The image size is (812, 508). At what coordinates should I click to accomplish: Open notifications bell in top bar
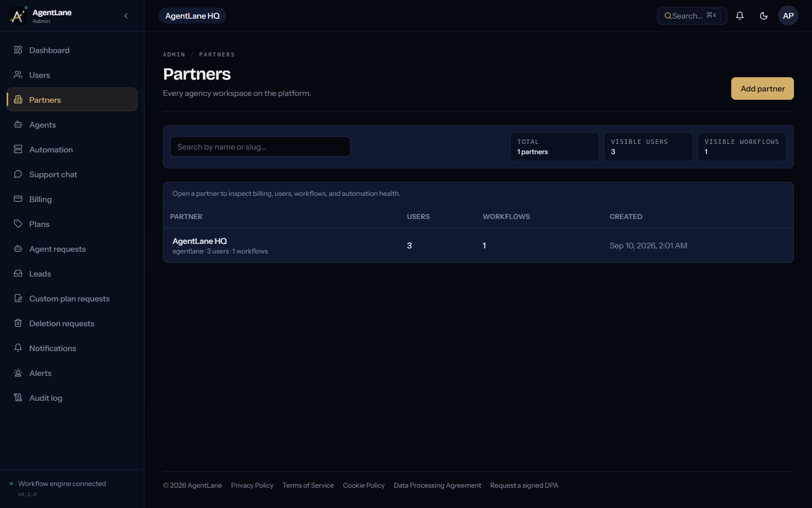(740, 16)
